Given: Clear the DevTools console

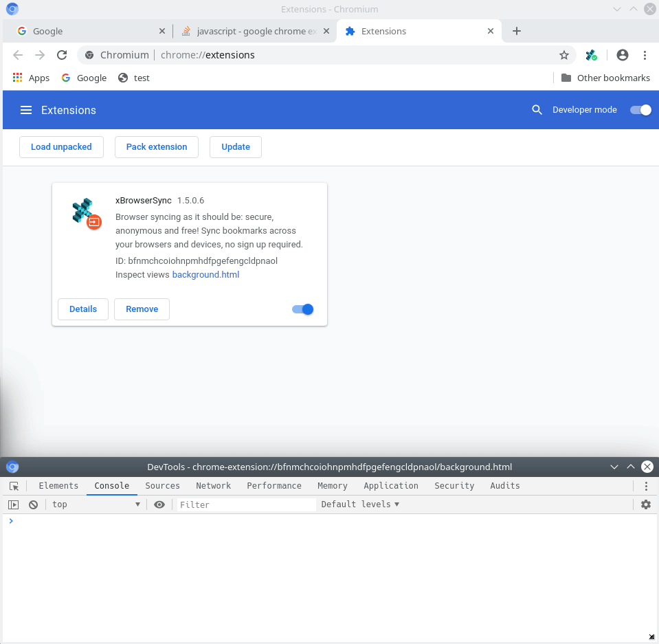Looking at the screenshot, I should click(x=33, y=504).
